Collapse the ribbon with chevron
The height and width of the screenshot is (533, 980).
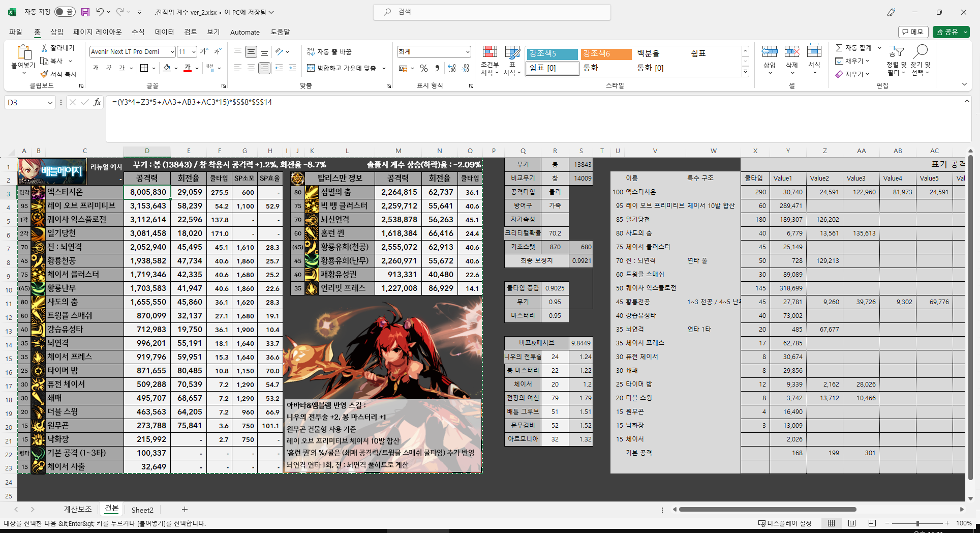click(964, 84)
